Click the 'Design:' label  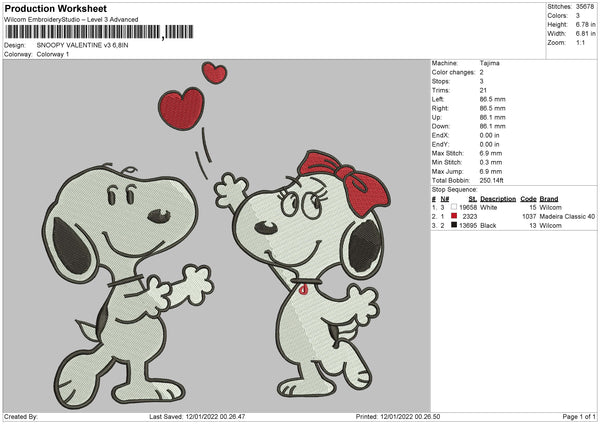15,45
